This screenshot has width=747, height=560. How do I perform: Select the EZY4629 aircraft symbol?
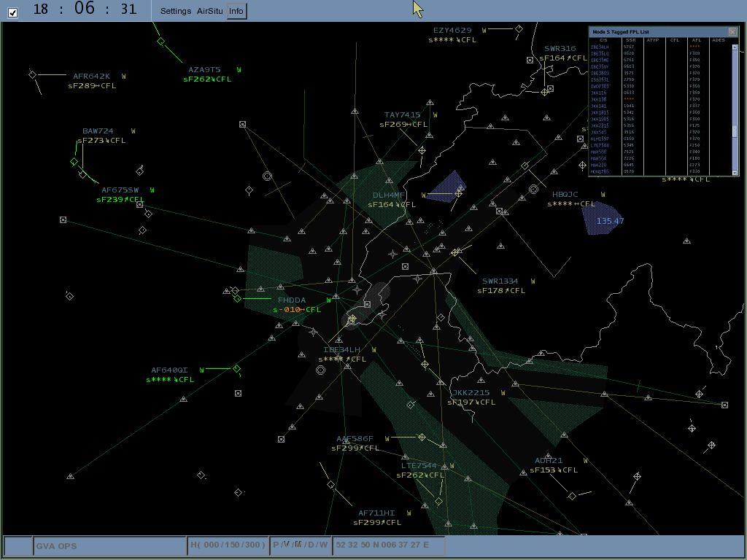coord(519,28)
